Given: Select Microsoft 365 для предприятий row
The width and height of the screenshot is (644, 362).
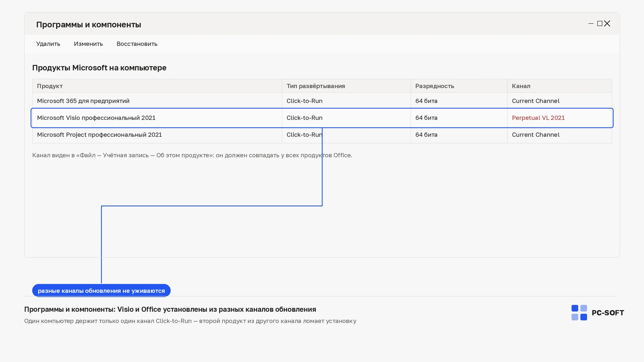Looking at the screenshot, I should (x=322, y=101).
